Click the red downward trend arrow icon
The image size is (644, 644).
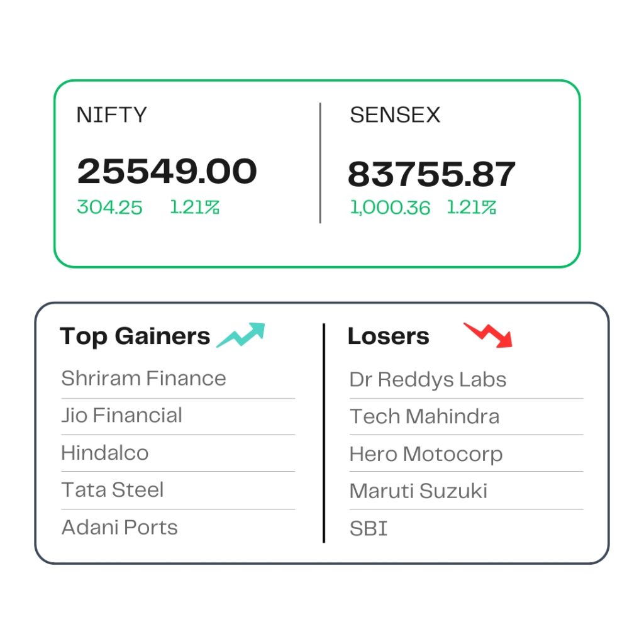coord(488,335)
